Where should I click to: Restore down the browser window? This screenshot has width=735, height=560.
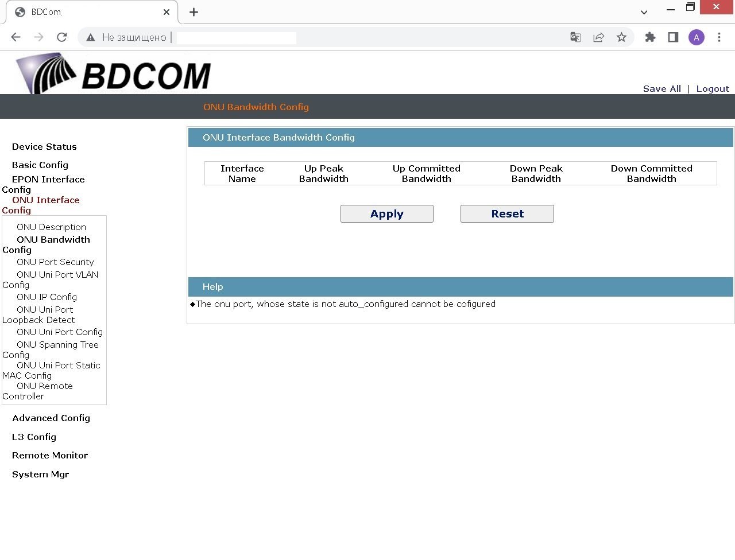(x=690, y=7)
